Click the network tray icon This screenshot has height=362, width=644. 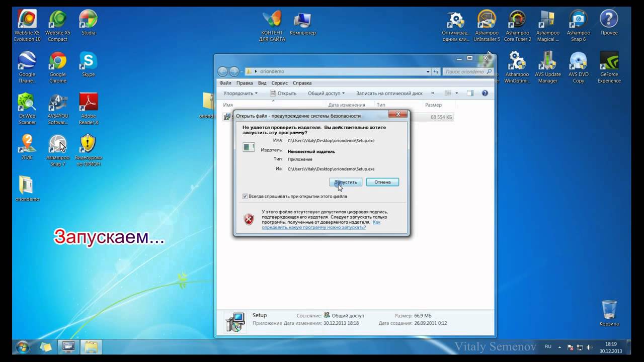[580, 347]
